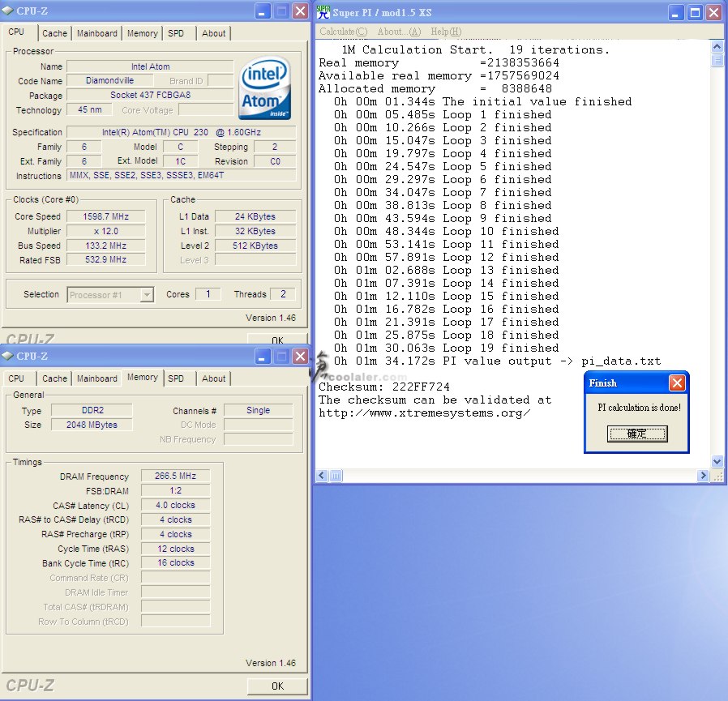Click the FSB:DRAM ratio value 1:2
Viewport: 728px width, 701px height.
pyautogui.click(x=175, y=490)
